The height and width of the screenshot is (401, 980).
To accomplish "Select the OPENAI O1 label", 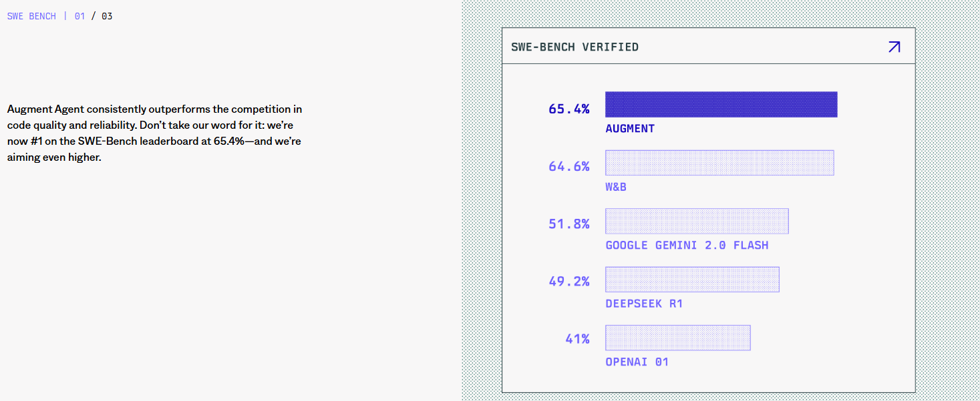I will [637, 362].
